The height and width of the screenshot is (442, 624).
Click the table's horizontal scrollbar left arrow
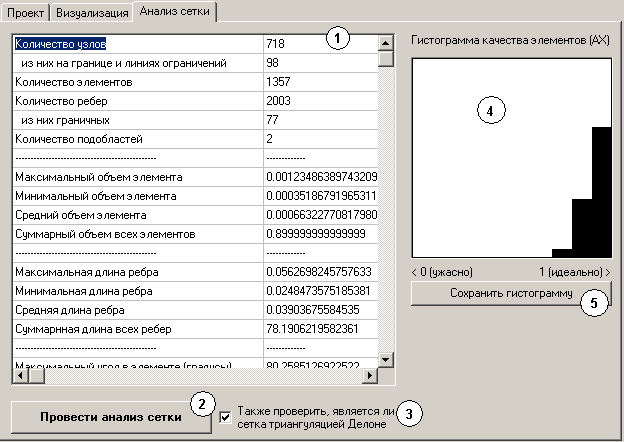[21, 375]
